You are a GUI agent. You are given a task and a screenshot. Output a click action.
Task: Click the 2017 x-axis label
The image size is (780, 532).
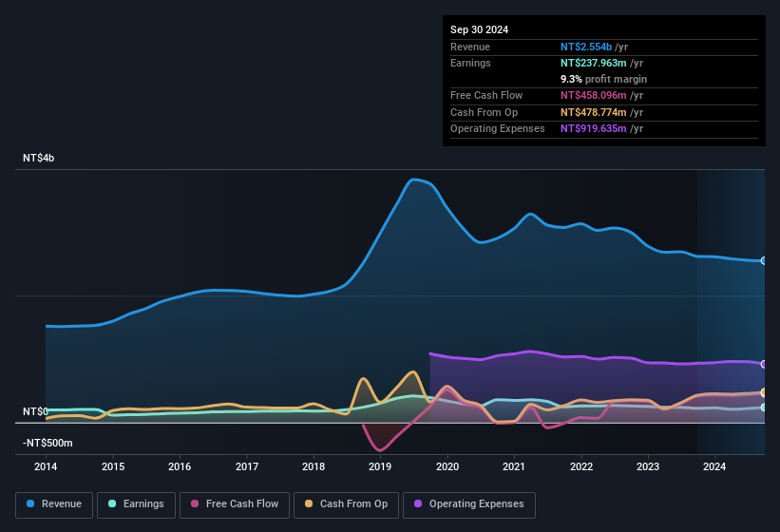[x=247, y=466]
